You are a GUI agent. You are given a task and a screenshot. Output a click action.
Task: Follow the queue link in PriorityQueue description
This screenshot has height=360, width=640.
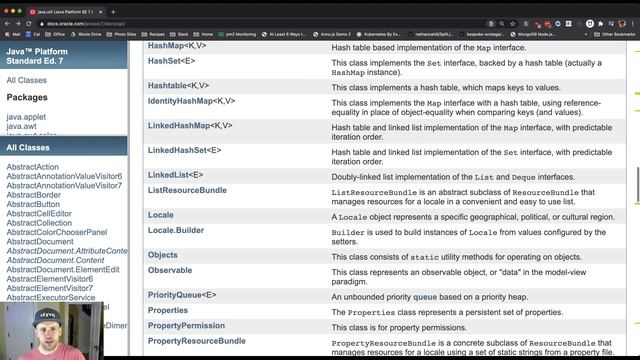point(425,297)
